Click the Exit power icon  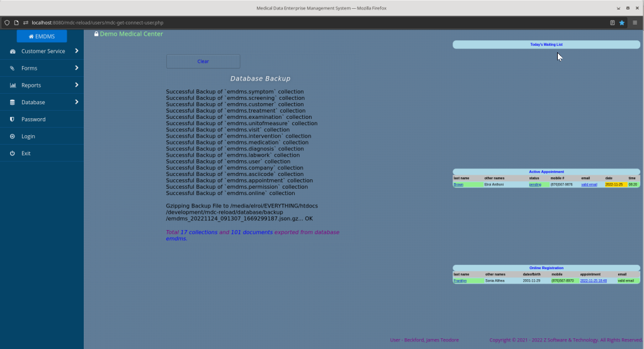pos(13,153)
